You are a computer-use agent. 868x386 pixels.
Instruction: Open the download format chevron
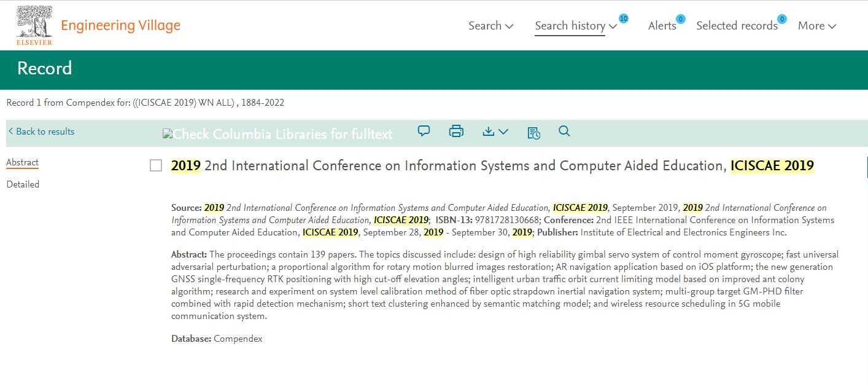tap(504, 132)
